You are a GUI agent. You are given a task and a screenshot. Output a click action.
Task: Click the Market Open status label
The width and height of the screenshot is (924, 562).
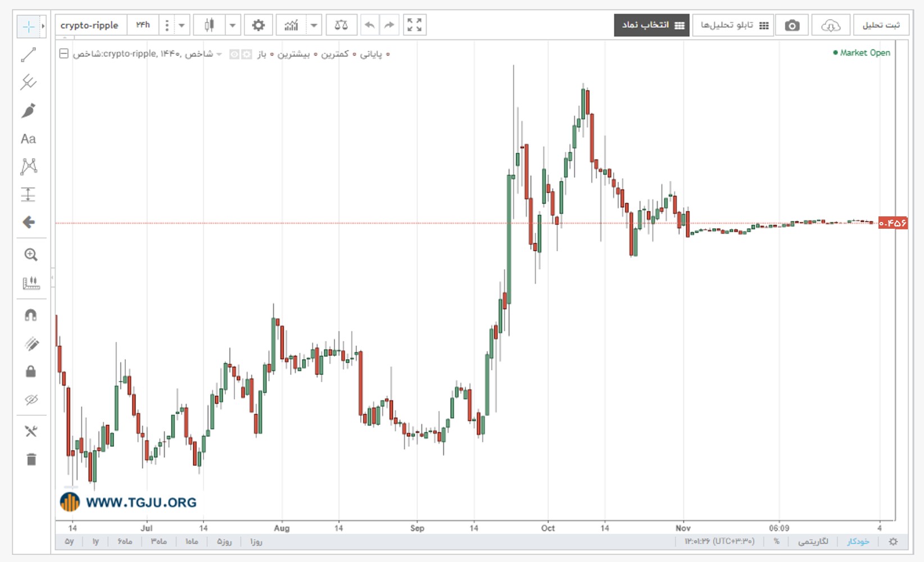click(x=862, y=53)
